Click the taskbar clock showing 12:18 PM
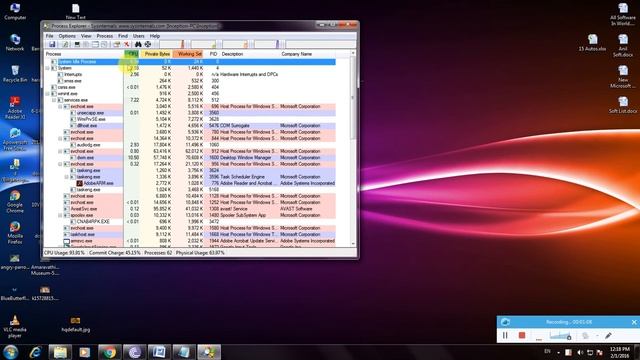This screenshot has width=640, height=360. [619, 353]
